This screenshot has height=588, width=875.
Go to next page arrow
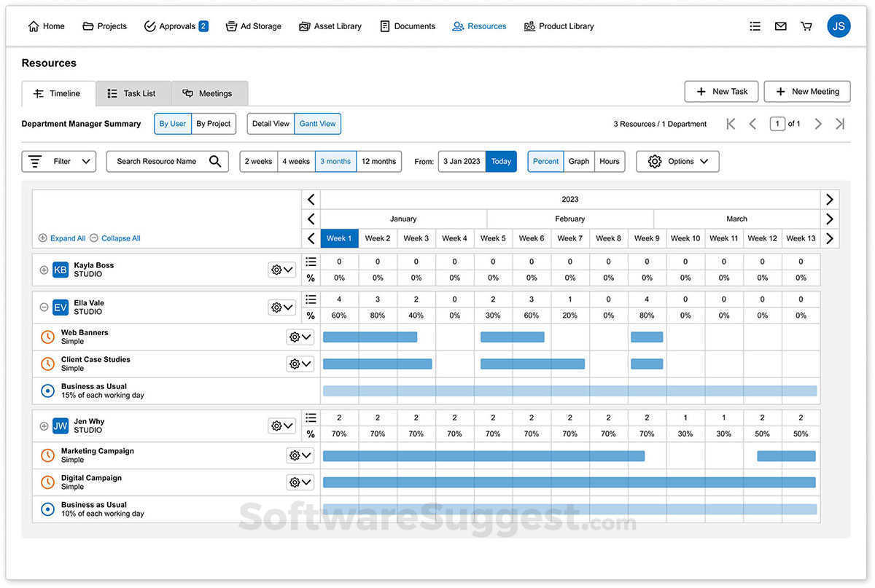818,124
